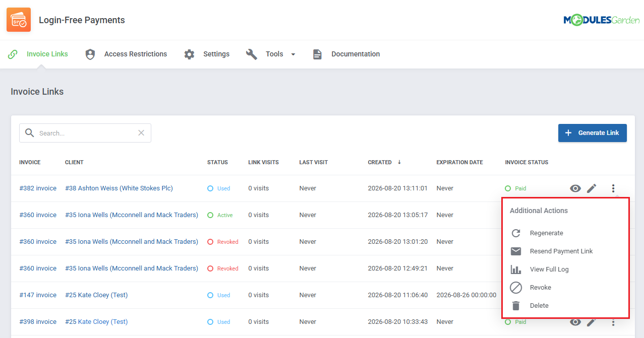Click the Active status of the #360 invoice
The width and height of the screenshot is (644, 338).
coord(220,215)
